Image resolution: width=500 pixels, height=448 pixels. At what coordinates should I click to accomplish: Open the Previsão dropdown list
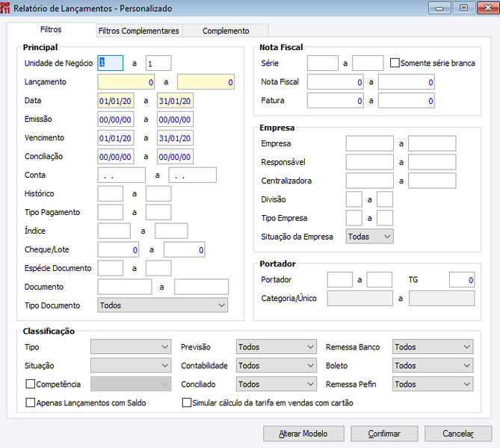tap(276, 346)
